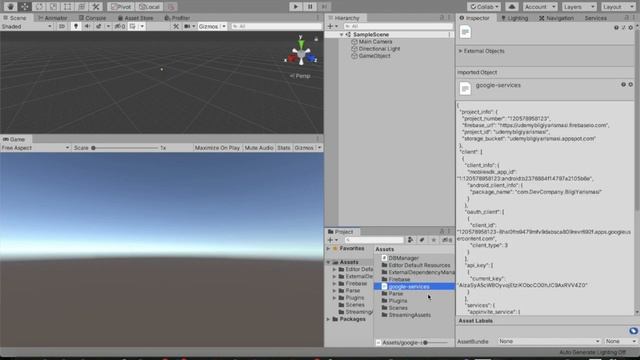Select GameObject in Hierarchy
The width and height of the screenshot is (640, 360).
[x=374, y=56]
